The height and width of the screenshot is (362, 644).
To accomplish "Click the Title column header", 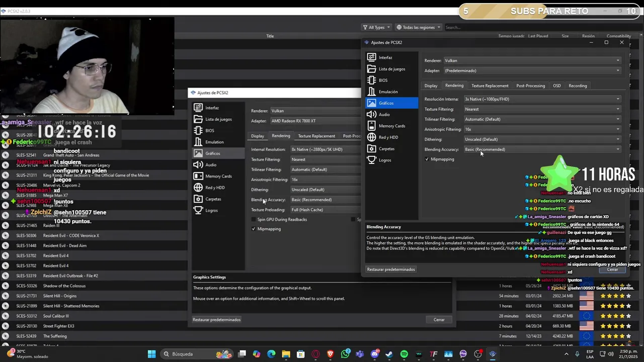I will (270, 36).
